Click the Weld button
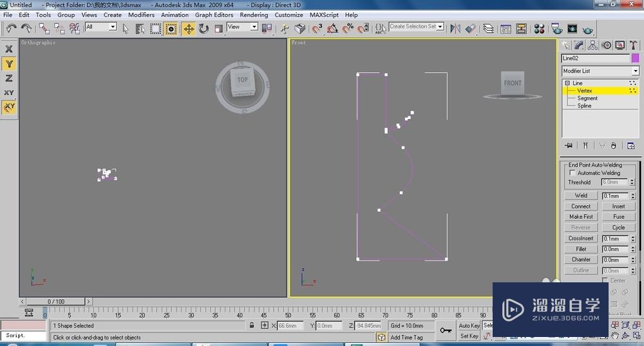Viewport: 644px width, 346px height. 581,196
